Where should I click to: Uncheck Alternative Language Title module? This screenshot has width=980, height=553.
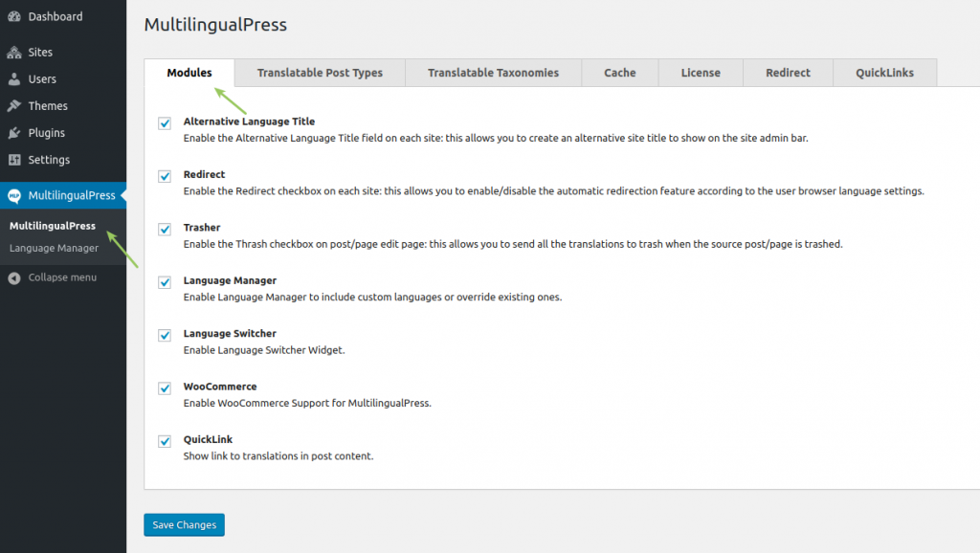165,123
